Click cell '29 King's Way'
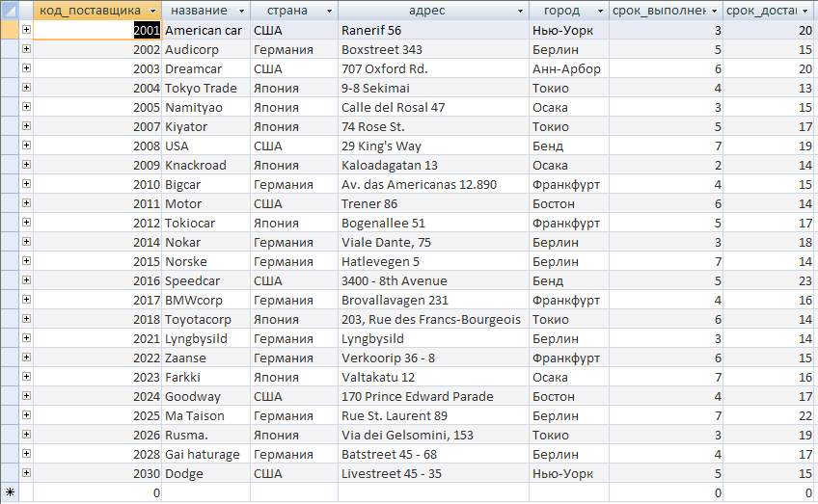The width and height of the screenshot is (818, 504). [x=433, y=146]
